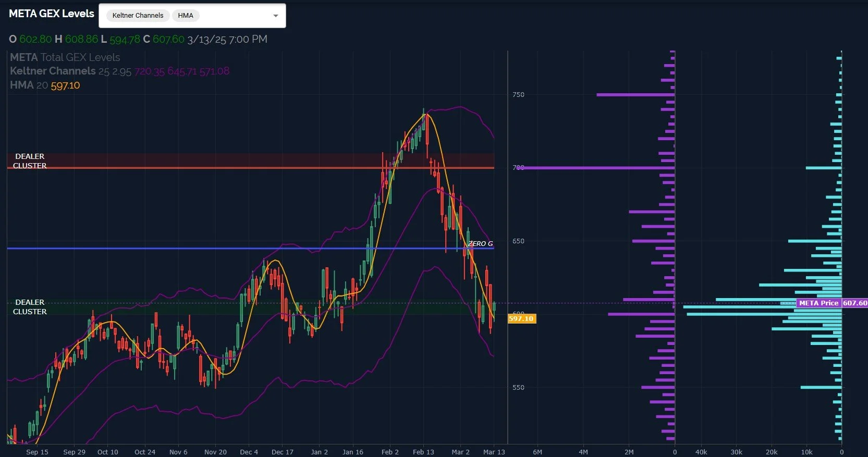Click the purple GEX bar at 750
Image resolution: width=868 pixels, height=457 pixels.
(x=635, y=95)
